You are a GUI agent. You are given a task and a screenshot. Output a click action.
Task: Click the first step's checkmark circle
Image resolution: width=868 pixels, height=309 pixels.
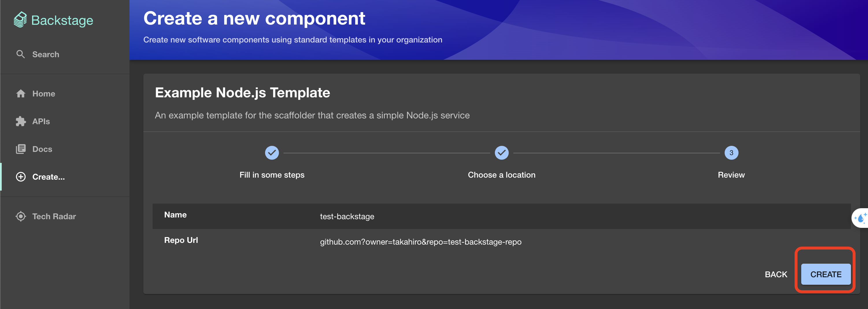click(x=272, y=153)
